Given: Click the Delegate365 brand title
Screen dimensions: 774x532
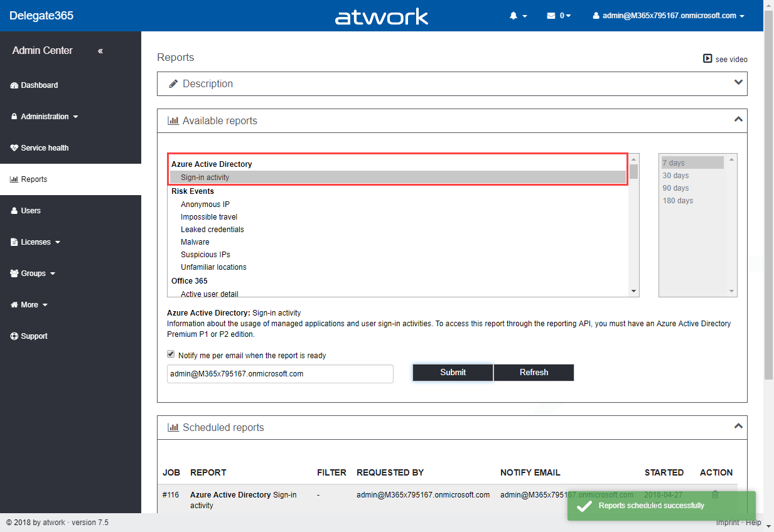Looking at the screenshot, I should 41,16.
